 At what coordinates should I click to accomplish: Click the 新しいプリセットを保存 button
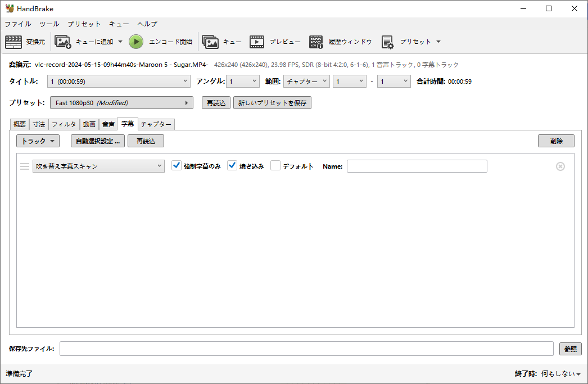click(272, 103)
